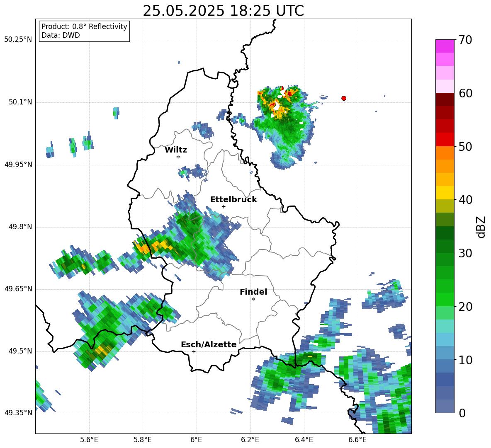Click the 6.6°E longitude label

357,440
